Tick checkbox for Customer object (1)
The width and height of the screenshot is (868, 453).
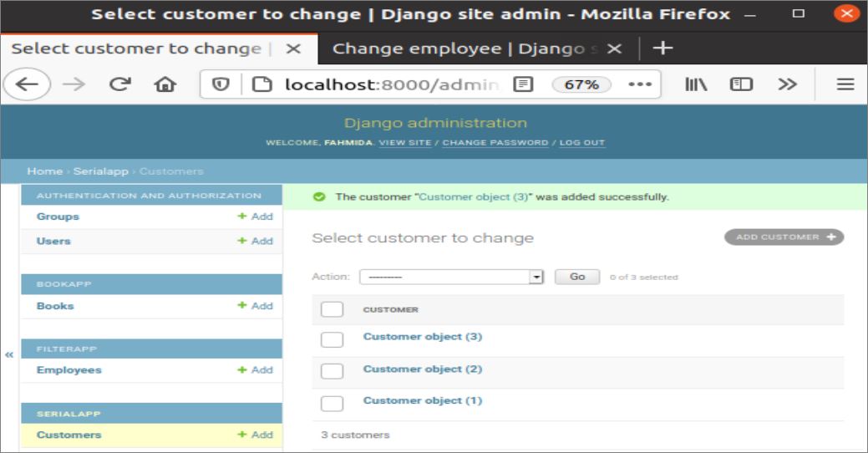pyautogui.click(x=332, y=404)
